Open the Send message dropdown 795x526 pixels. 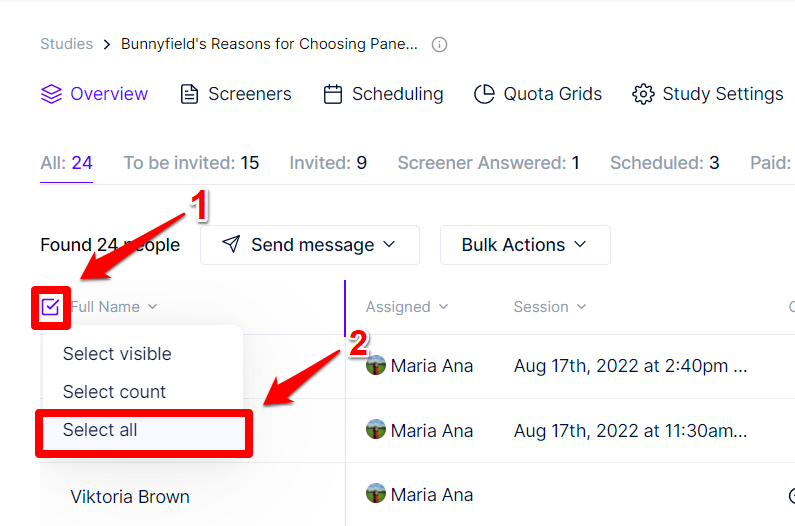[x=310, y=245]
